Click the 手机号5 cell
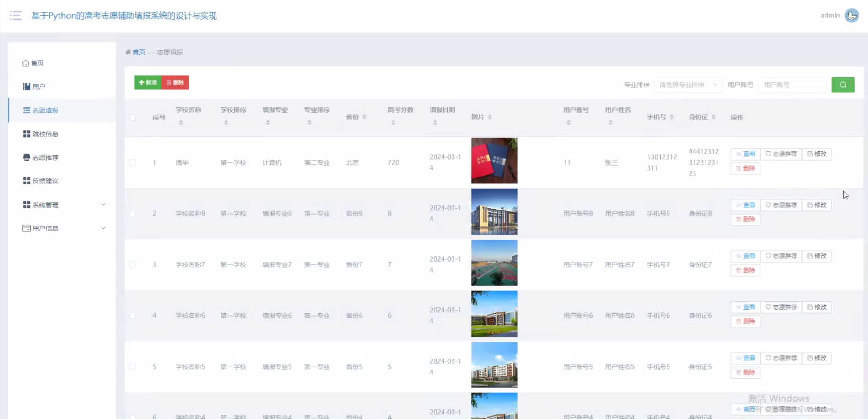The width and height of the screenshot is (868, 419). (x=658, y=366)
